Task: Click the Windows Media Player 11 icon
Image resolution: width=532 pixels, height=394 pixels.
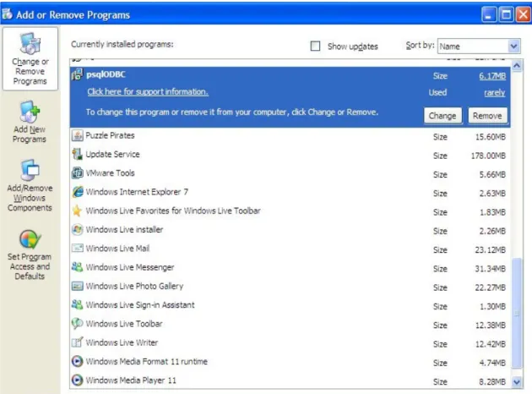Action: 78,380
